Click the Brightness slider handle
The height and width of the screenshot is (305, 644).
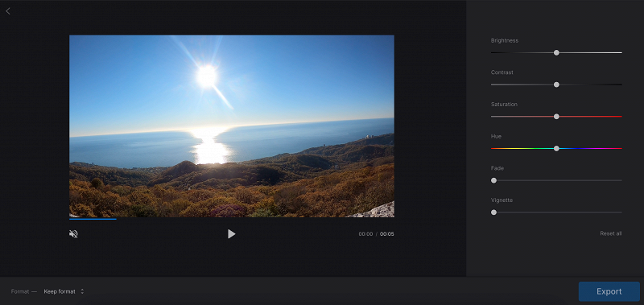(556, 52)
